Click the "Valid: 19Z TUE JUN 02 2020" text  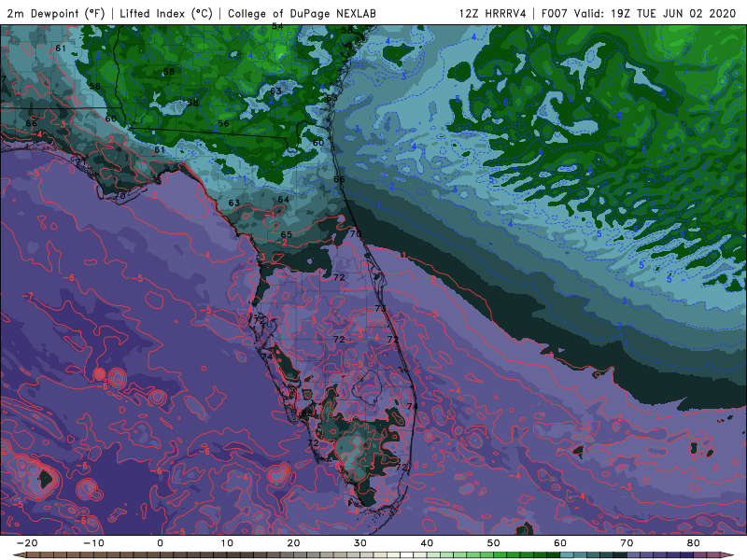(x=655, y=13)
